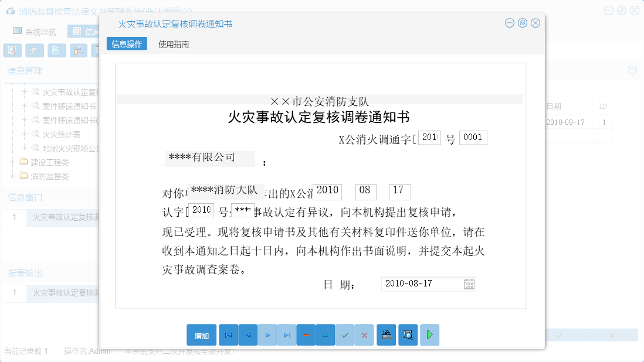Select 建设工程类 folder item
644x362 pixels.
coord(50,163)
